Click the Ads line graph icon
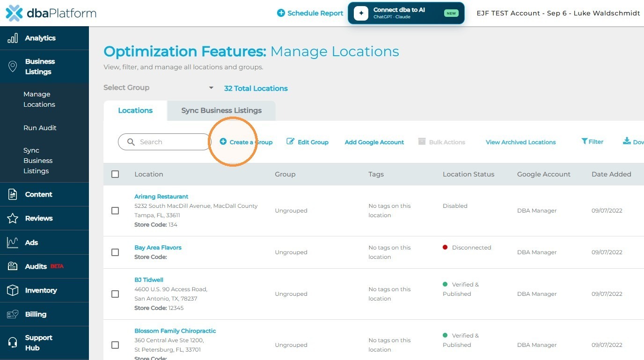 point(13,242)
